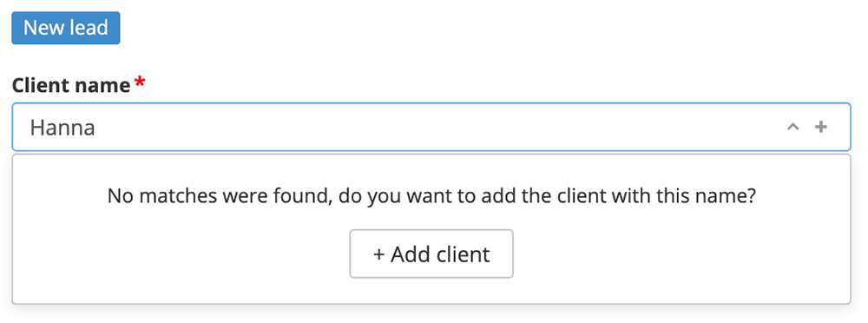Add a new client via the gray plus icon
The image size is (868, 323).
pyautogui.click(x=821, y=128)
